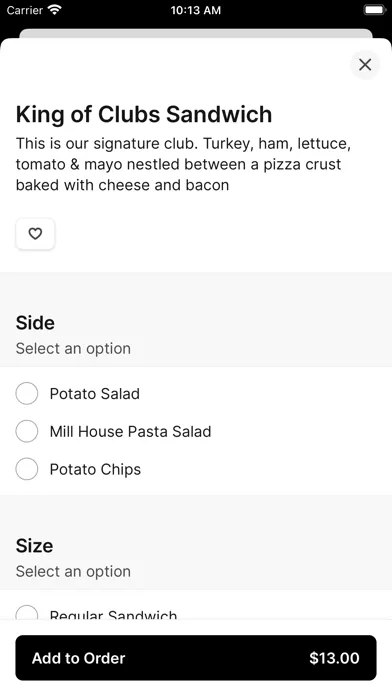392x696 pixels.
Task: Click the Size section heading
Action: [34, 546]
